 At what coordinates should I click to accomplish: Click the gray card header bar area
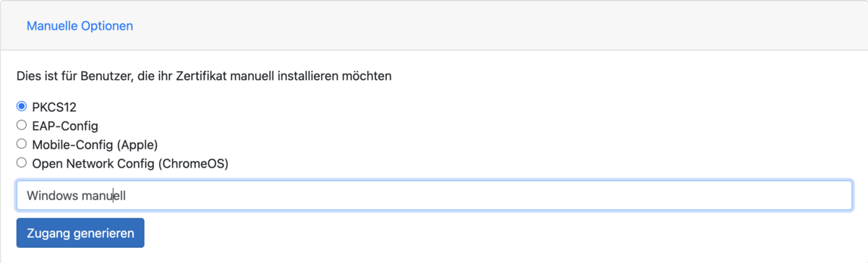[x=434, y=25]
